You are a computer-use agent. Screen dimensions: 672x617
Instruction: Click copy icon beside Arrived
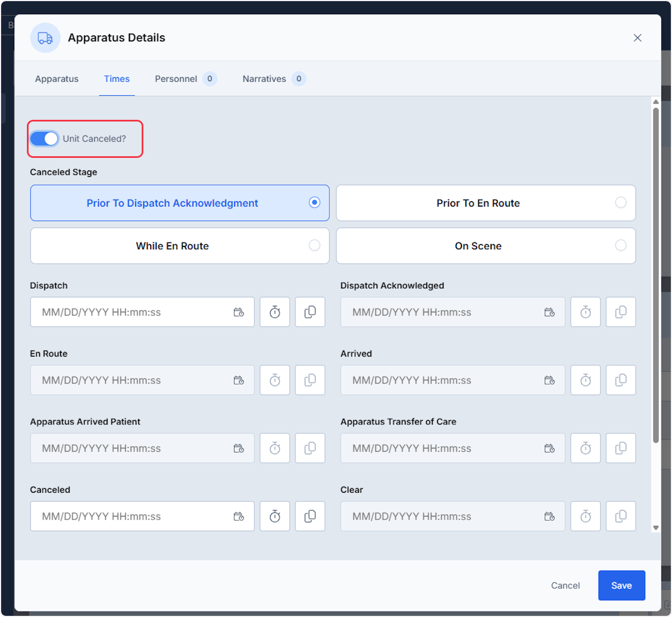click(621, 380)
